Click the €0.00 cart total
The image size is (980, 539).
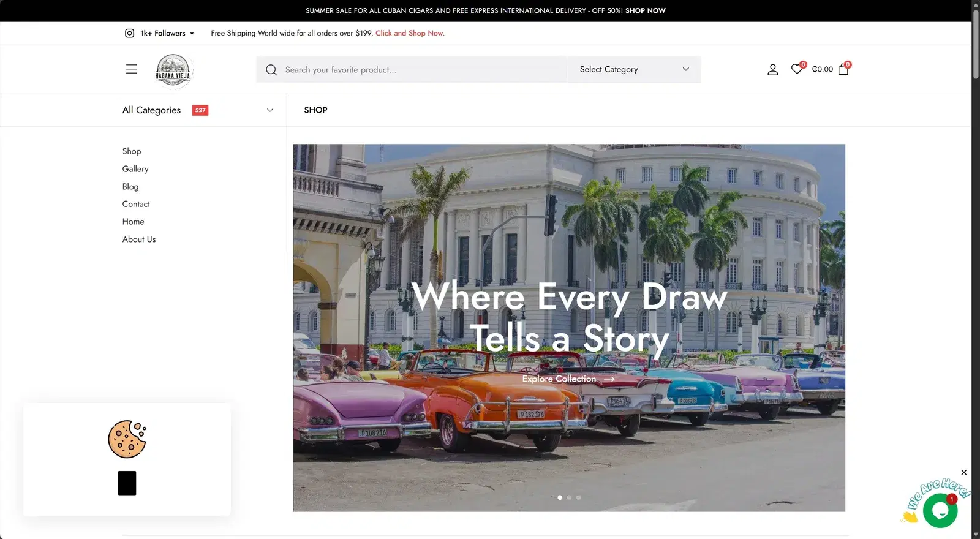(x=822, y=69)
